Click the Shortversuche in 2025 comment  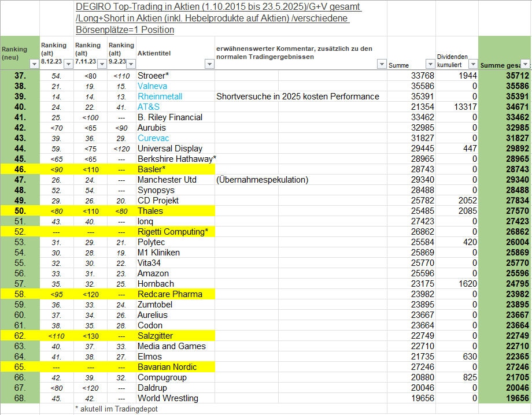click(298, 97)
